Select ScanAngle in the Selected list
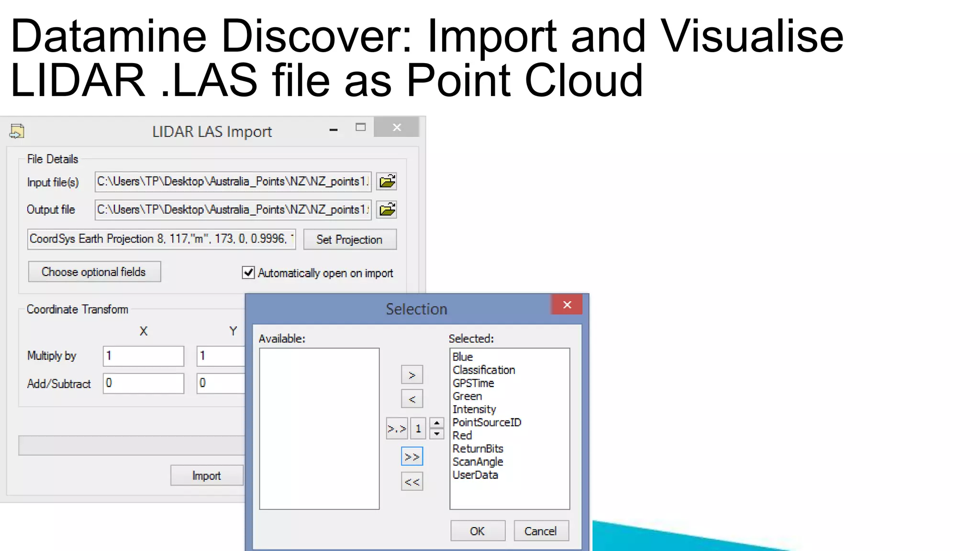Screen dimensions: 980x551 click(478, 462)
